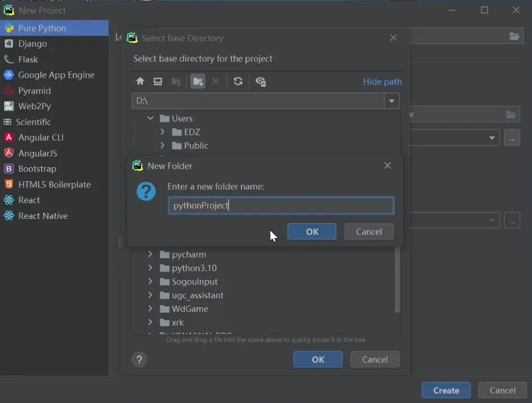Click the folder name input field

coord(281,205)
